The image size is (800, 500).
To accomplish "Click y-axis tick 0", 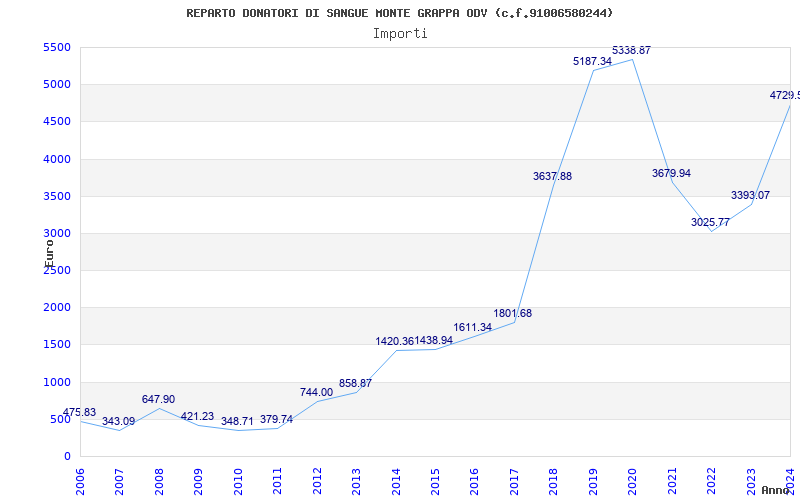I will click(x=67, y=457).
